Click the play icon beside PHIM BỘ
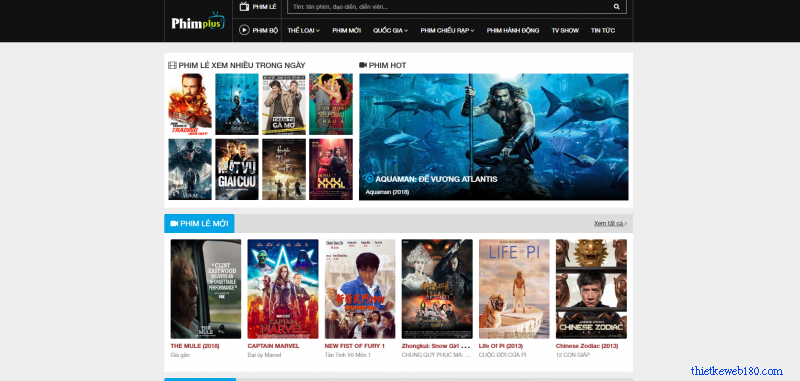This screenshot has height=381, width=800. (x=244, y=30)
